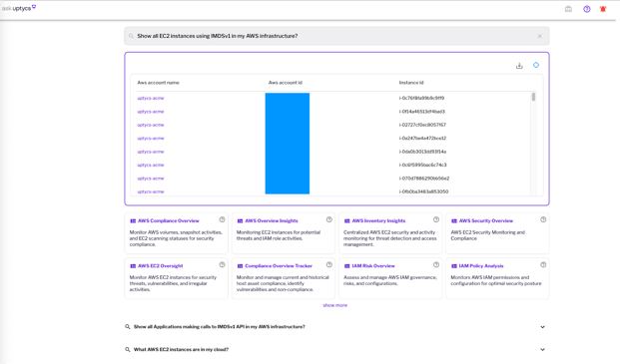Open the help question-mark icon in top bar

(x=587, y=9)
